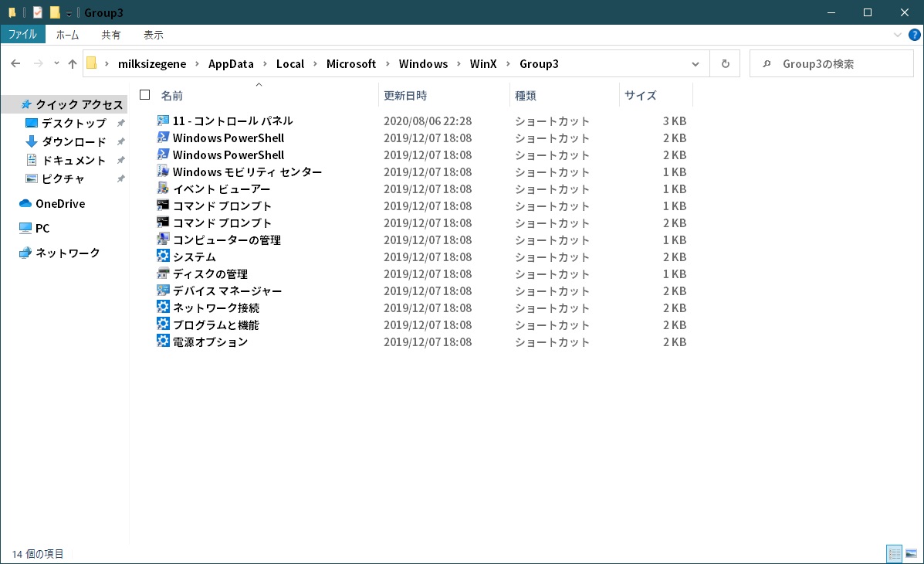Open the address bar history dropdown
The height and width of the screenshot is (564, 924).
[x=696, y=63]
